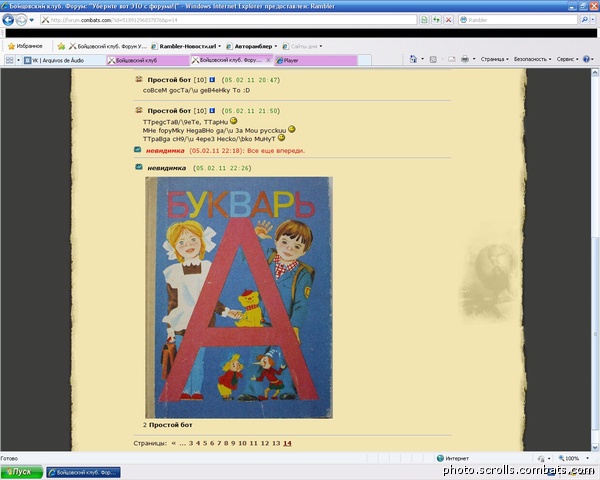
Task: Select current forum page 14
Action: tap(287, 443)
